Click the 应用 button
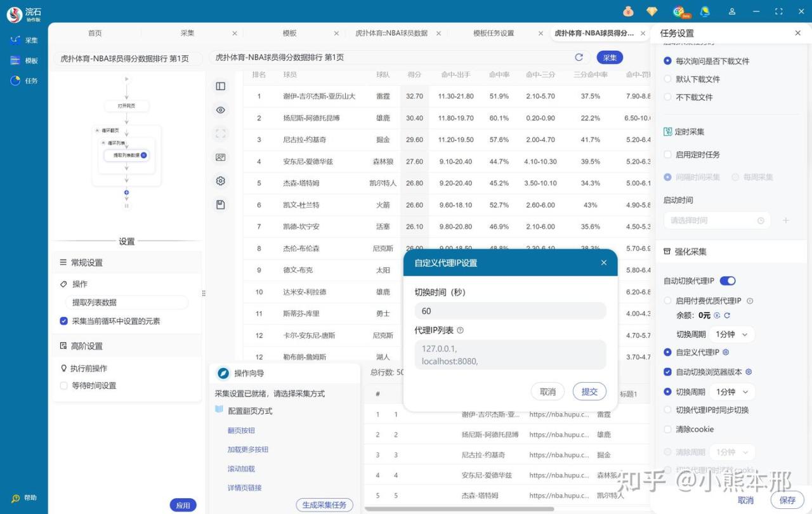The image size is (812, 514). pyautogui.click(x=183, y=505)
